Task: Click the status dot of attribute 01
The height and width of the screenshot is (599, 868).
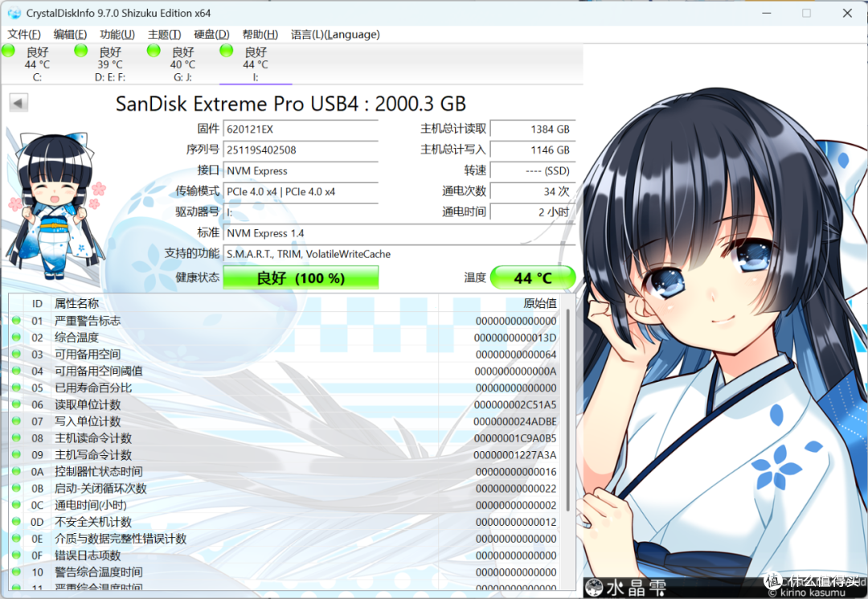Action: point(16,320)
